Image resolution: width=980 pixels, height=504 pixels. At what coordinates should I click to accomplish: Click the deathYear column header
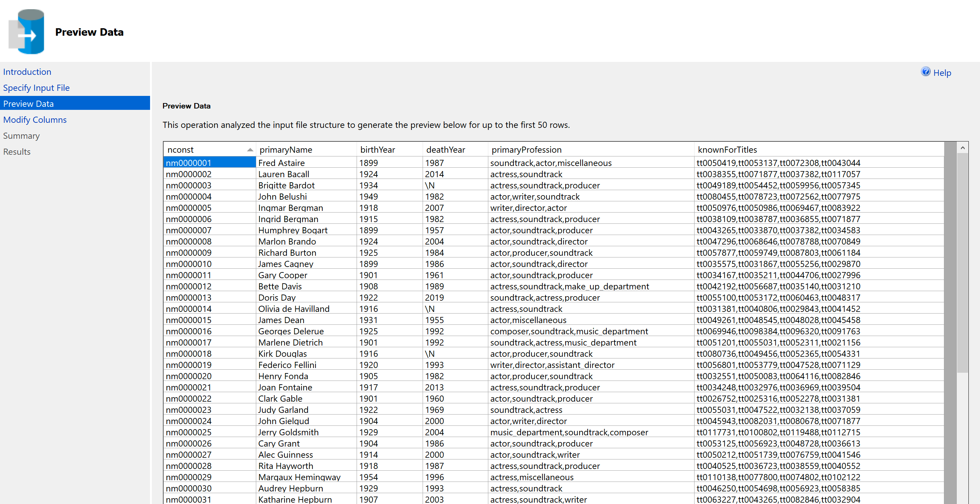445,150
